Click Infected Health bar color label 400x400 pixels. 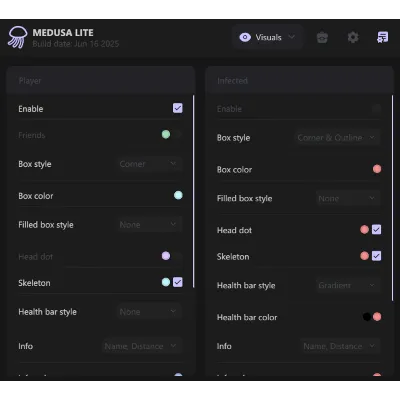[247, 317]
